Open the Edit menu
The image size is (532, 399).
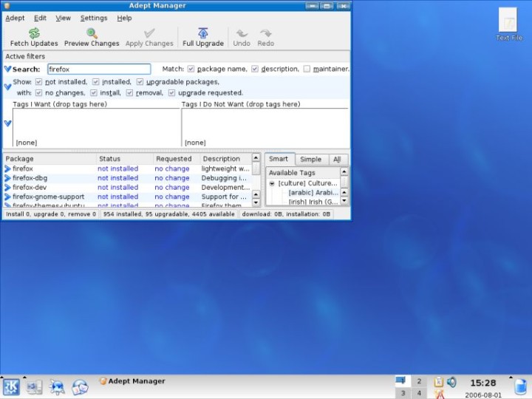tap(40, 18)
